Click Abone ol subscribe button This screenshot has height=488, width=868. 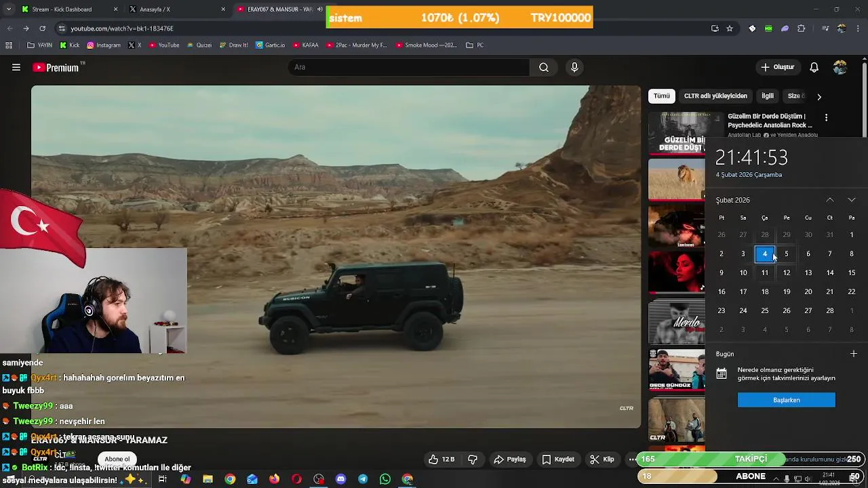(x=117, y=459)
